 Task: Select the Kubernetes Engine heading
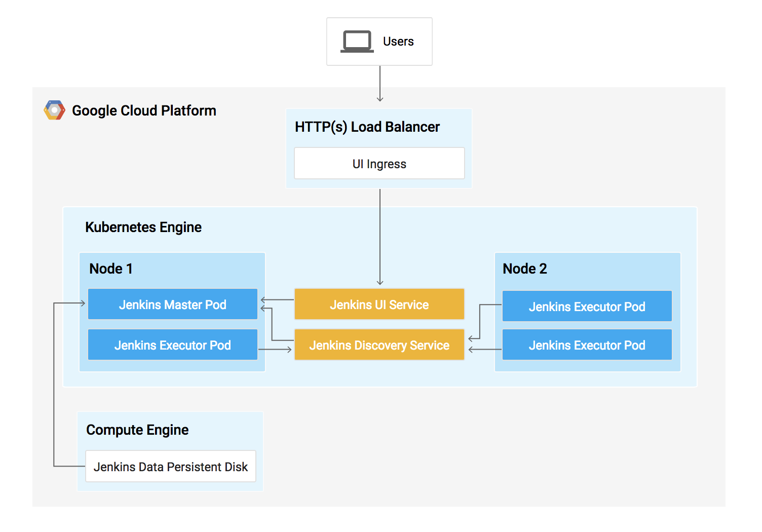point(143,227)
